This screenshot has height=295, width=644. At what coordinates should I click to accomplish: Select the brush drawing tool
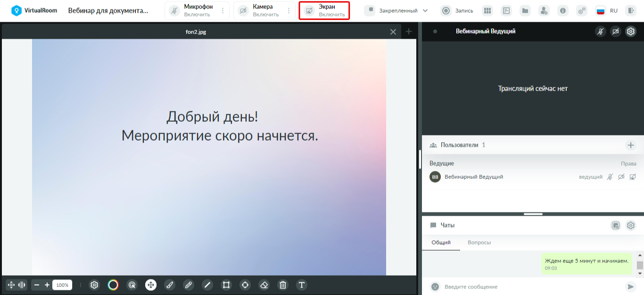tap(170, 285)
